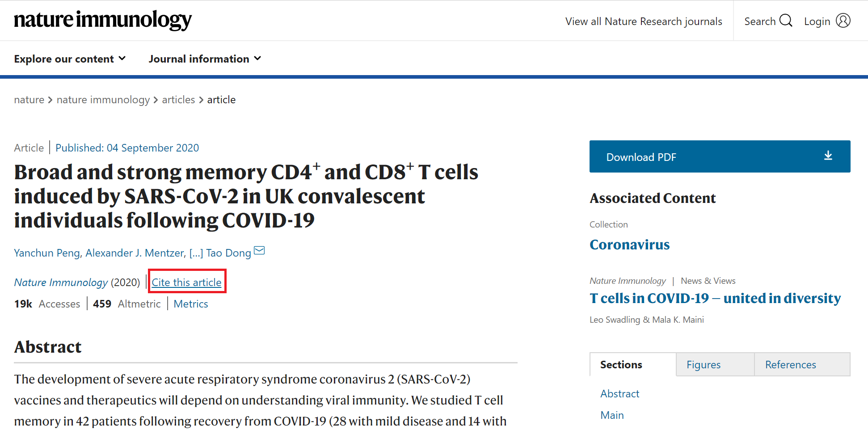Screen dimensions: 868x430
Task: Open T cells in COVID-19 united in diversity
Action: point(715,298)
